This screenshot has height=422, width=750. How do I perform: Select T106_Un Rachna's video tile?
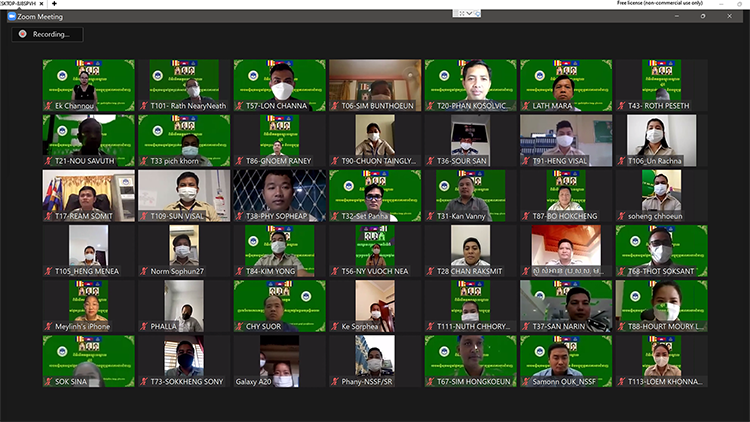(x=661, y=140)
